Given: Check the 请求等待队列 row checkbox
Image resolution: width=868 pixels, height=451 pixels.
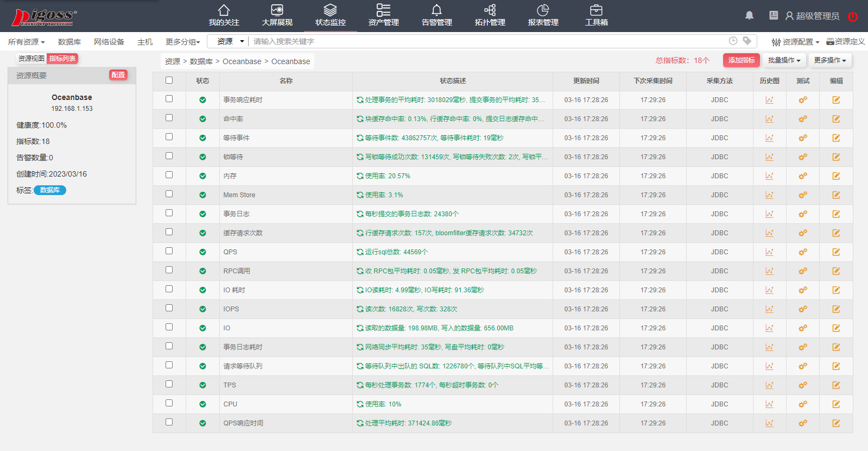Looking at the screenshot, I should click(x=169, y=365).
